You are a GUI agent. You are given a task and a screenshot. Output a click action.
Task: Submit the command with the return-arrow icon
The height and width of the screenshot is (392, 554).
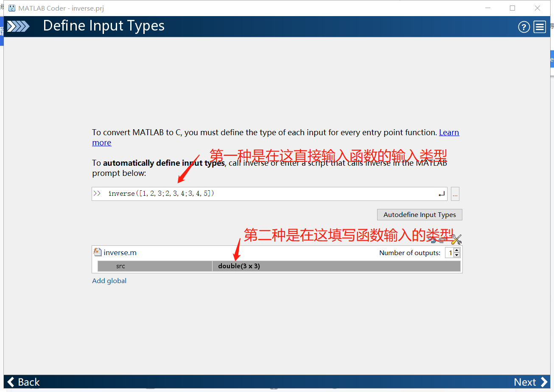[x=442, y=194]
